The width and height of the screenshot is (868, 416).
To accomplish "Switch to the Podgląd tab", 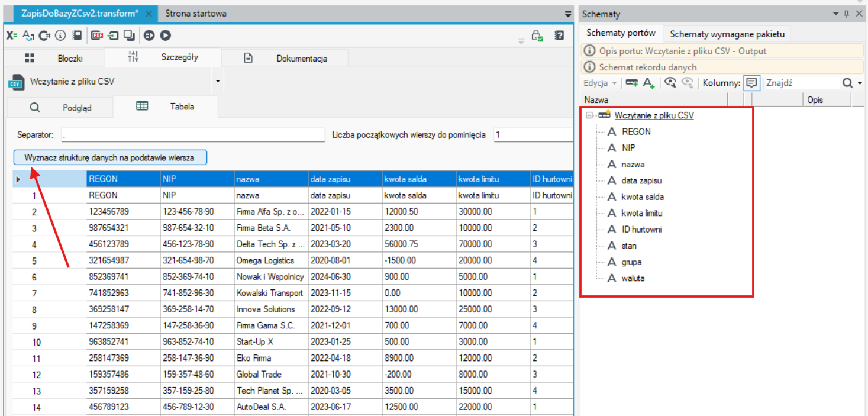I will [60, 108].
